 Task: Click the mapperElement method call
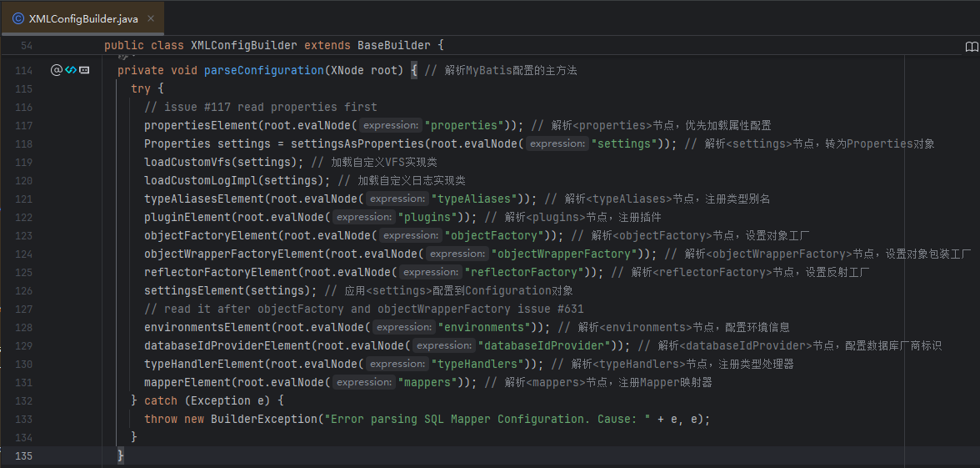pyautogui.click(x=187, y=382)
